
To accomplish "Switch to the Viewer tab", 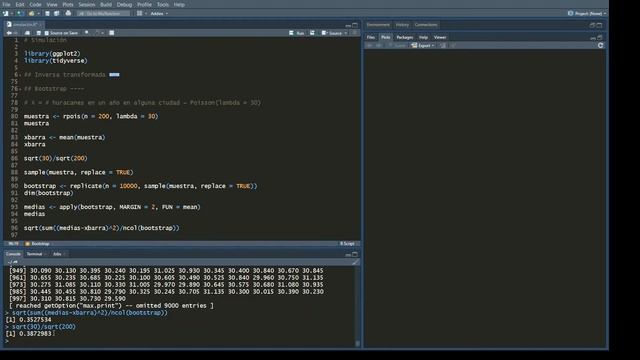I will click(x=440, y=37).
